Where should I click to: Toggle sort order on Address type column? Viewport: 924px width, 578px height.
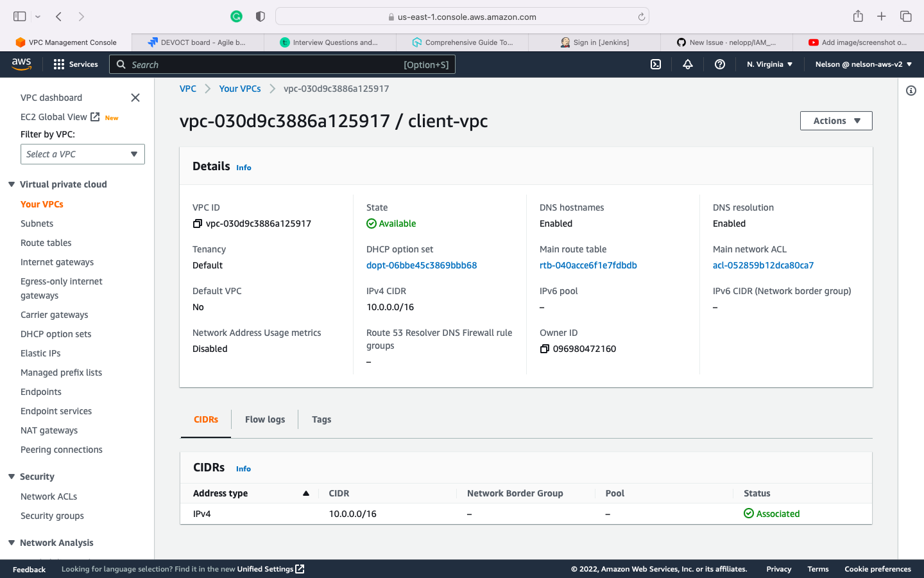pos(306,493)
